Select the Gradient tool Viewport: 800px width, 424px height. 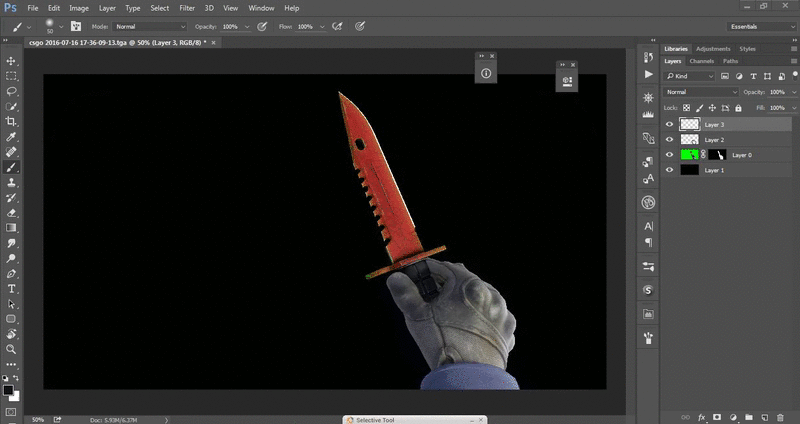click(x=11, y=228)
